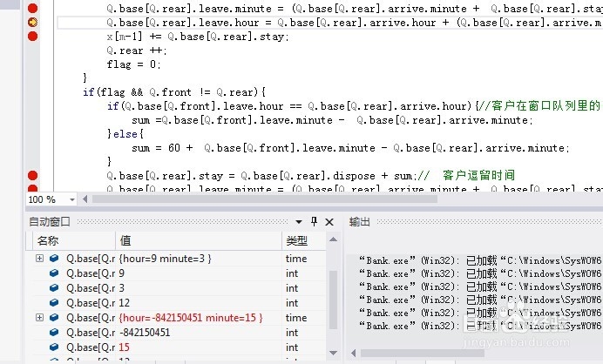Click the Autos window vertical scrollbar thumb
Viewport: 603px width, 364px height.
click(x=334, y=300)
